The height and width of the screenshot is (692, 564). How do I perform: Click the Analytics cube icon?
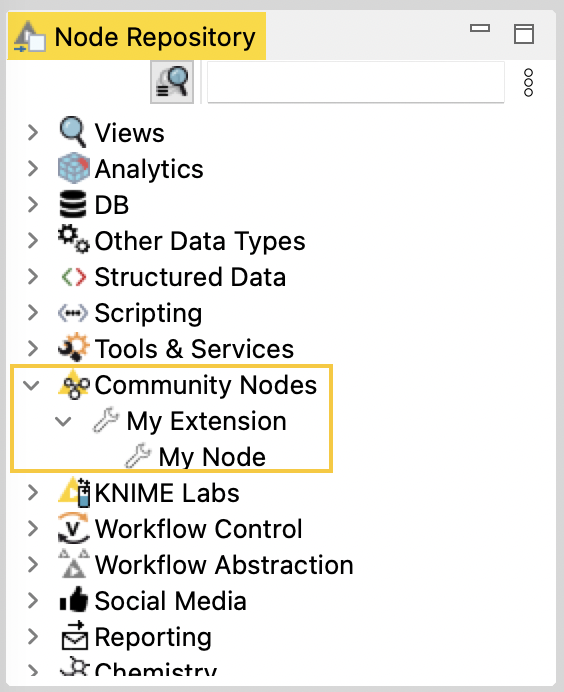74,168
